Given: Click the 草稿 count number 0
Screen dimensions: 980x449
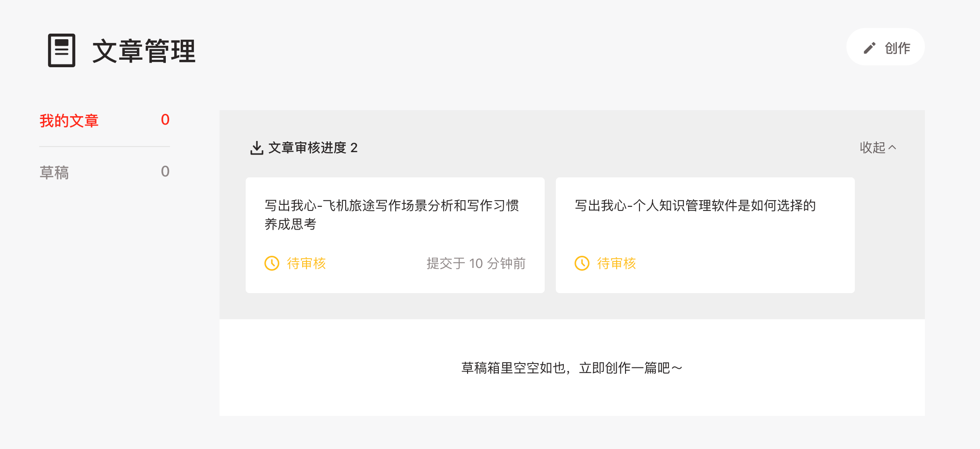Looking at the screenshot, I should [165, 172].
